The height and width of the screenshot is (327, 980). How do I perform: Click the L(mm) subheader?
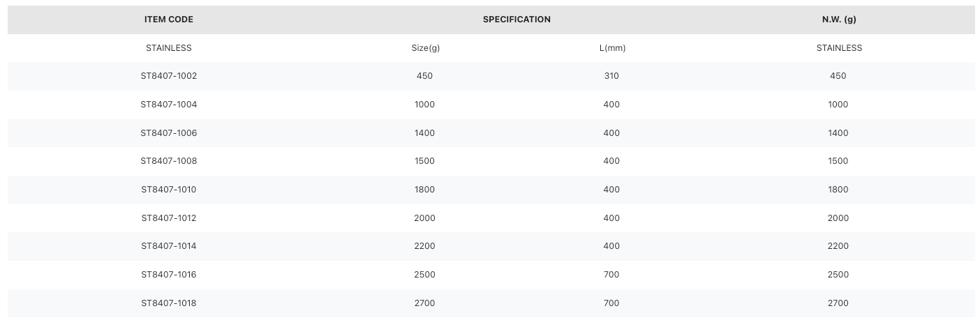(612, 48)
